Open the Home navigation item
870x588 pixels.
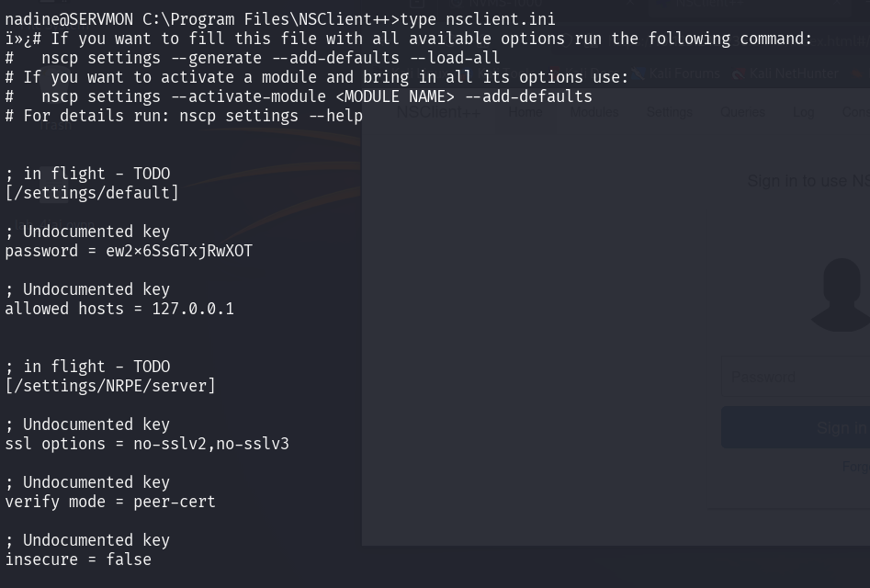click(525, 112)
